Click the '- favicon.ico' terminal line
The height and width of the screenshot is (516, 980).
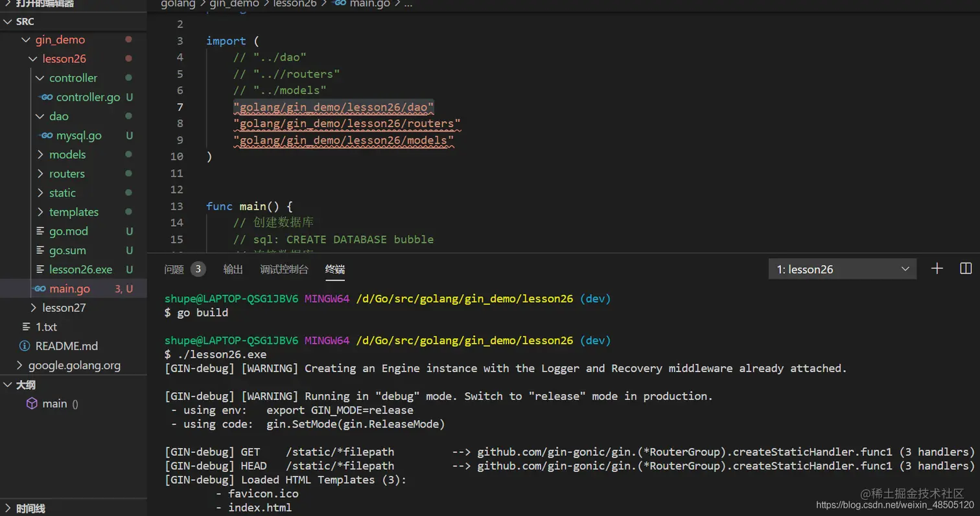(x=257, y=493)
